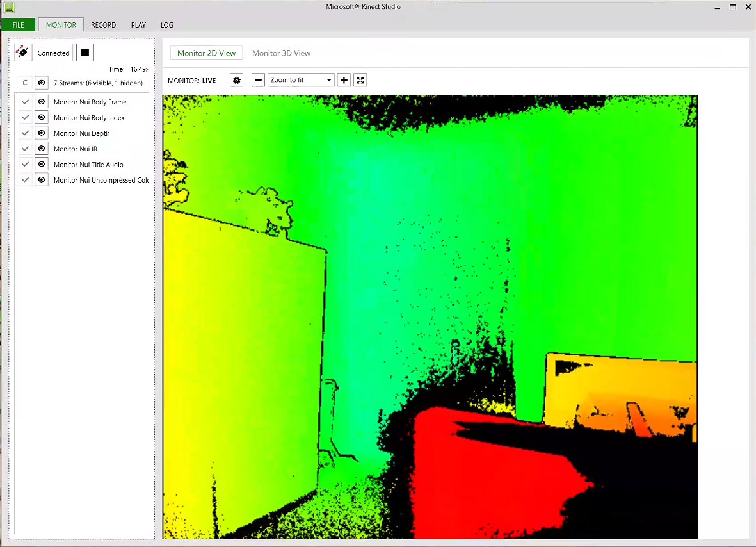
Task: Click the Kinect Studio icon in title bar
Action: click(9, 7)
